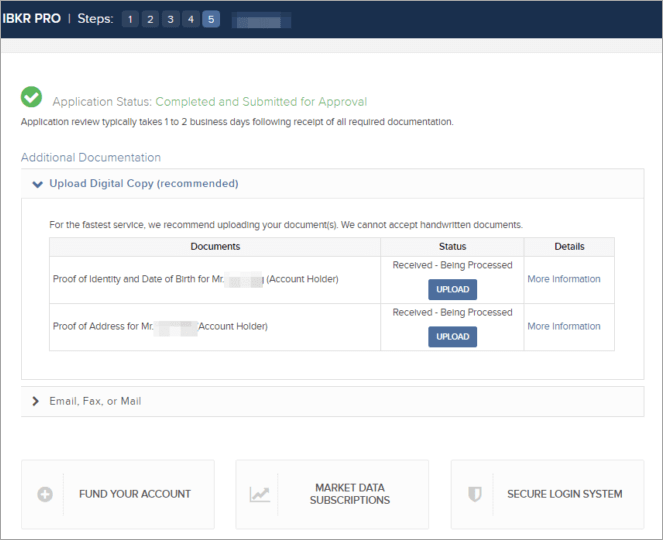
Task: Click the shield icon for Secure Login System
Action: click(476, 494)
